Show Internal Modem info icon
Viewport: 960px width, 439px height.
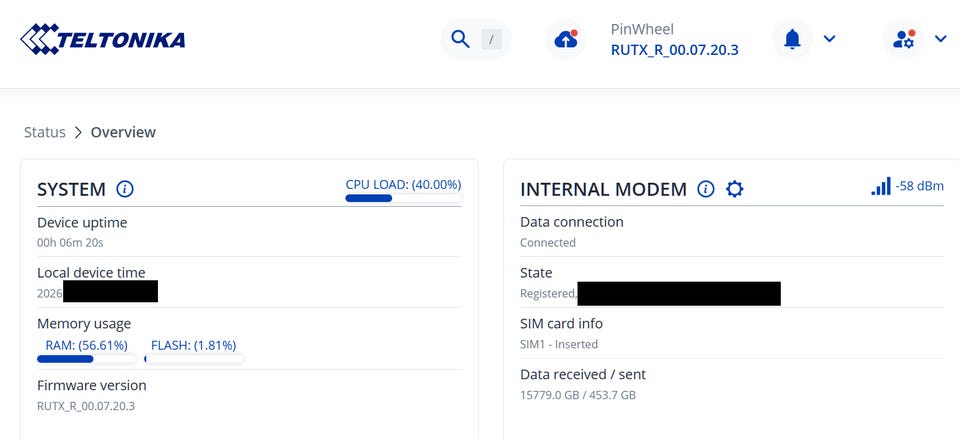click(706, 189)
